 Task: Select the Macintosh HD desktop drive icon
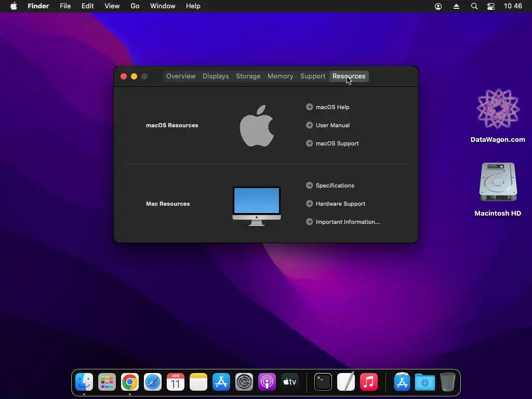point(498,182)
